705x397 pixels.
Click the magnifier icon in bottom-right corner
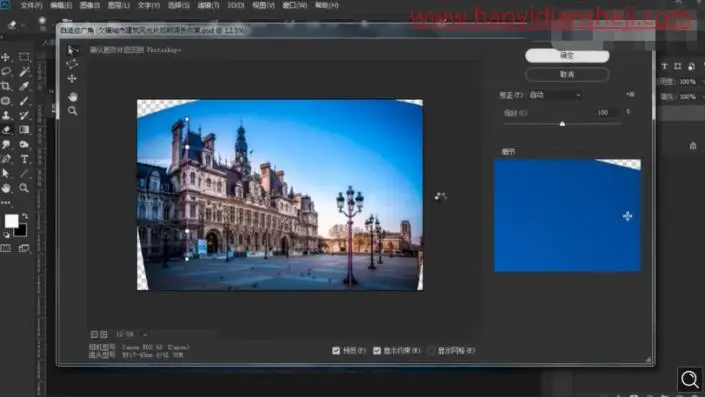[x=689, y=379]
